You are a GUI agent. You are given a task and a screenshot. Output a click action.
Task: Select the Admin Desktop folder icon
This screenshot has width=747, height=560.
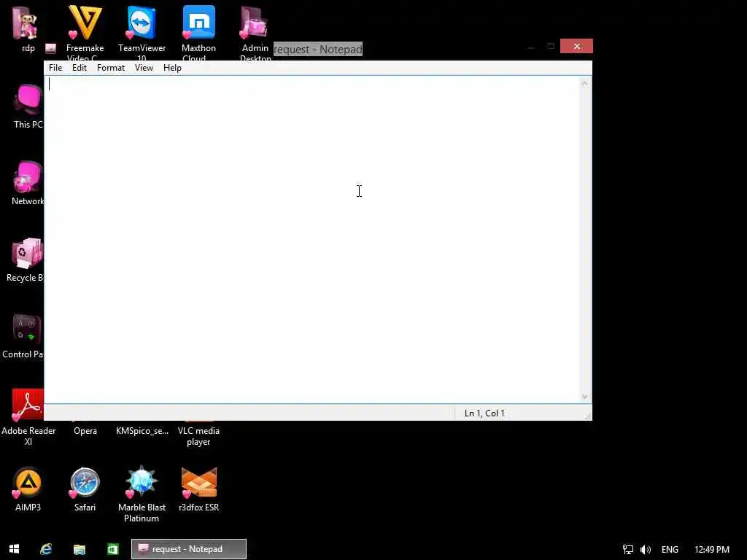(x=255, y=32)
